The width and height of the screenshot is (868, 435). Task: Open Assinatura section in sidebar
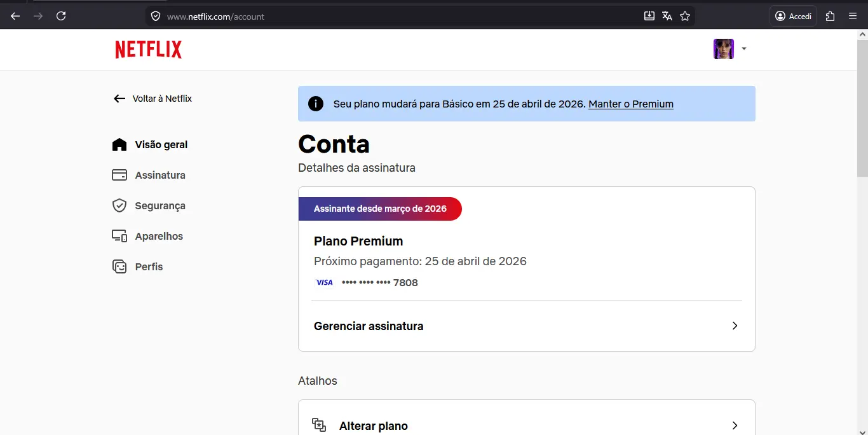[160, 175]
